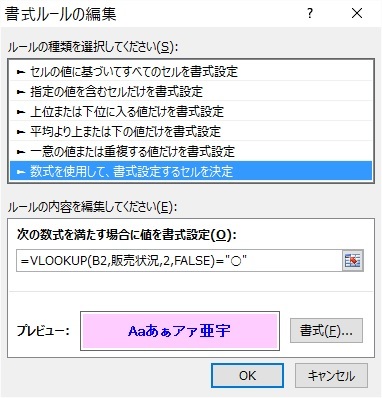Select arrow bullet of 一意の値または重複 rule

[21, 152]
